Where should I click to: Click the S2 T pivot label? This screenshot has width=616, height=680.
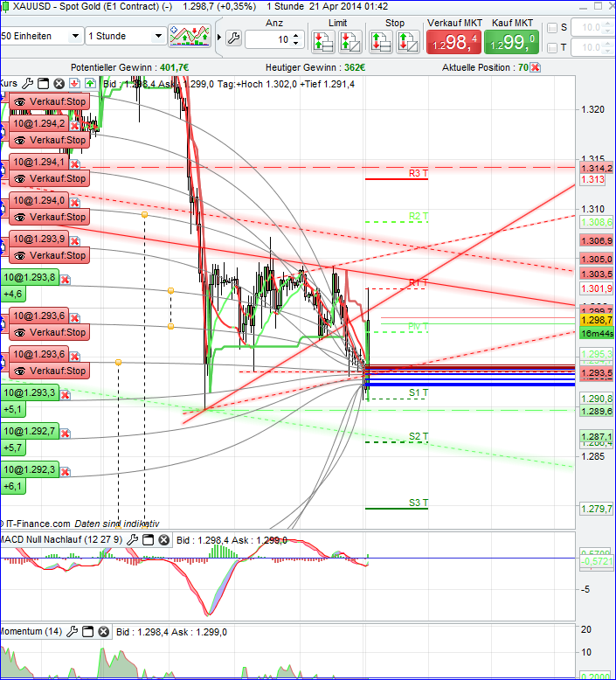pos(419,436)
